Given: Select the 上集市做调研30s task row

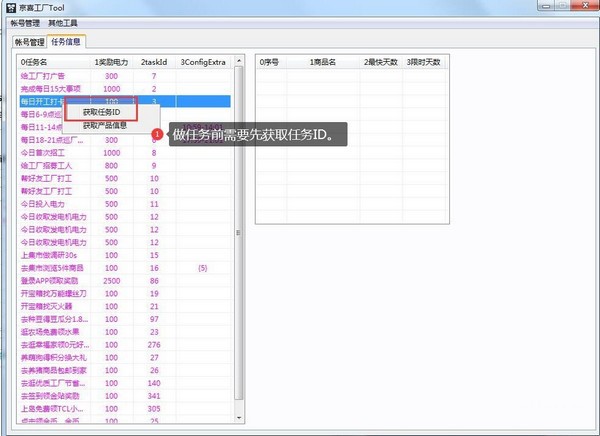Looking at the screenshot, I should 48,255.
